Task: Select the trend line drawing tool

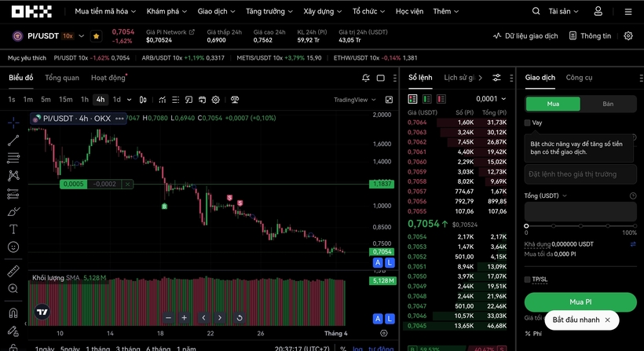Action: [x=13, y=141]
